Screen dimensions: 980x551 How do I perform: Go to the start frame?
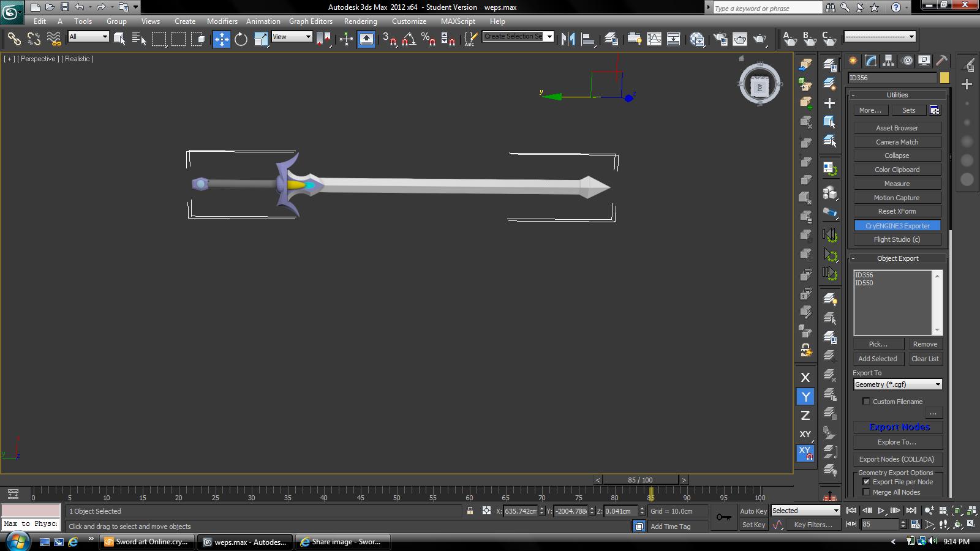click(x=851, y=511)
